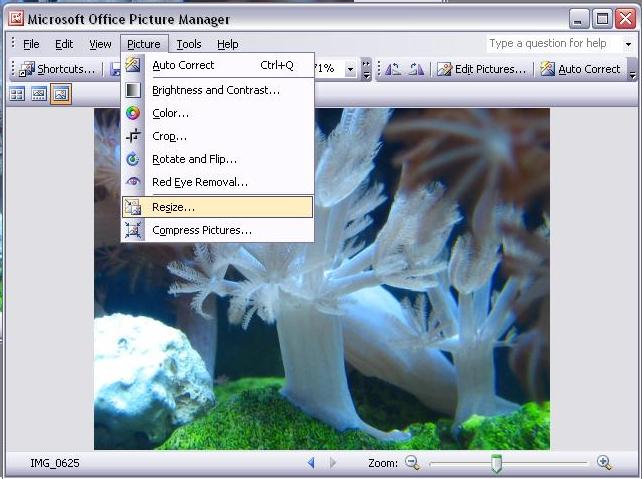The height and width of the screenshot is (479, 642).
Task: Switch to Filmstrip view
Action: [39, 95]
